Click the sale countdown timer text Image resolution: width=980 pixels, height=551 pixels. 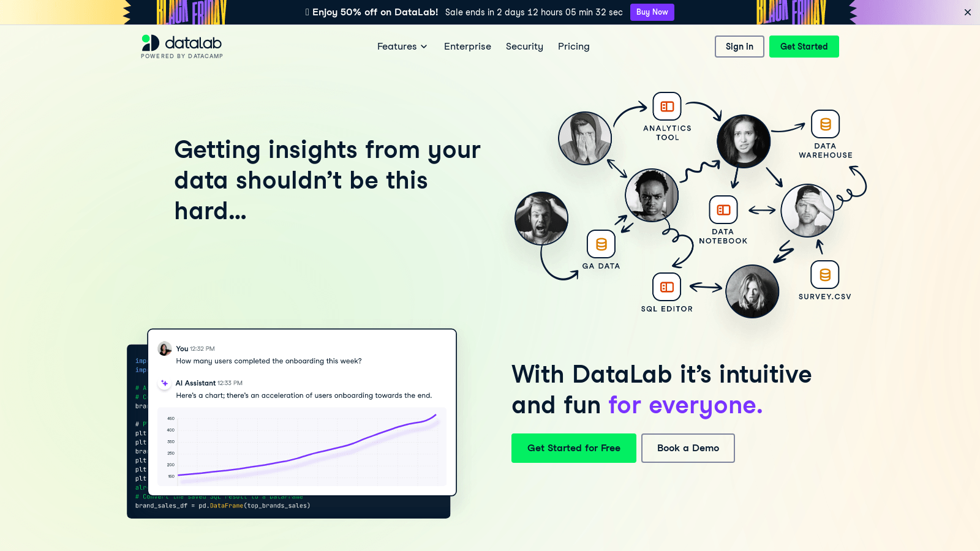(533, 12)
